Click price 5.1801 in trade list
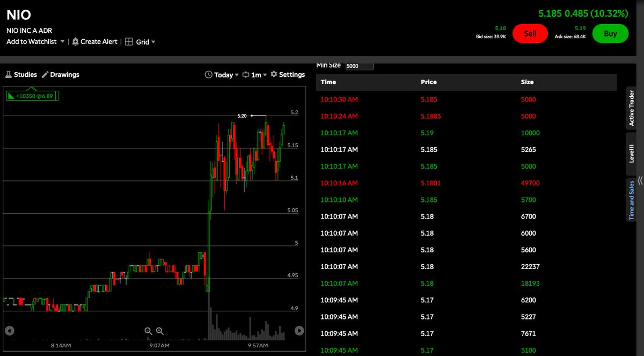Image resolution: width=644 pixels, height=356 pixels. [x=431, y=183]
